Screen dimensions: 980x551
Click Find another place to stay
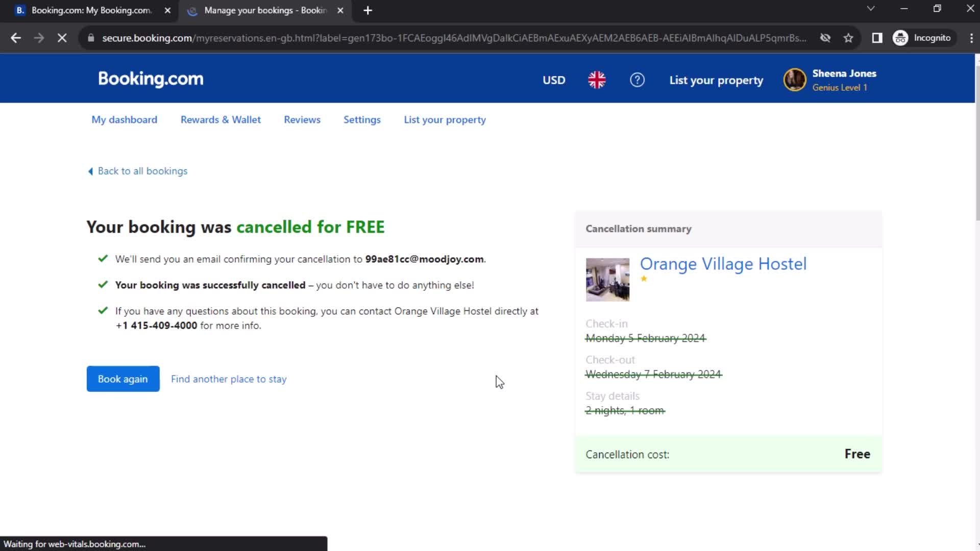pos(229,379)
